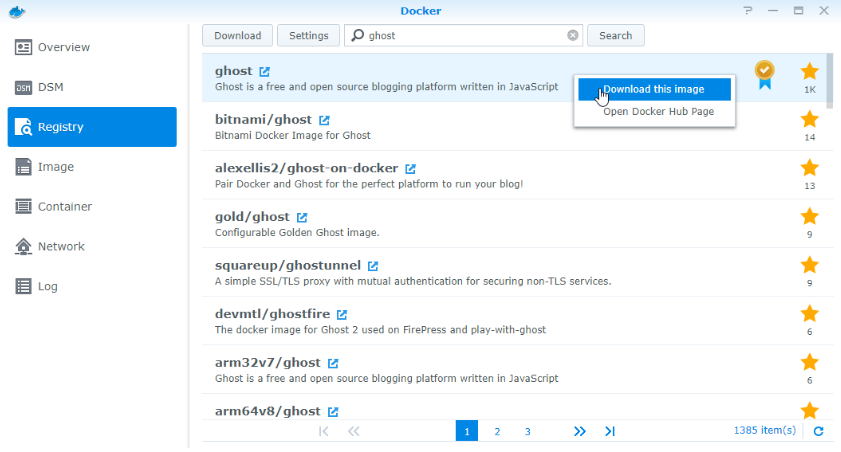Open the Overview section

click(92, 47)
